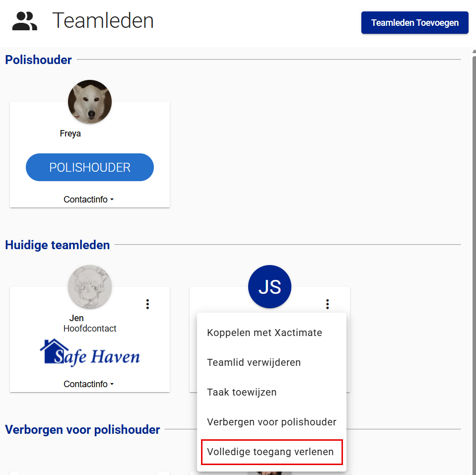Click the Jen name label
Viewport: 476px width, 475px height.
76,318
